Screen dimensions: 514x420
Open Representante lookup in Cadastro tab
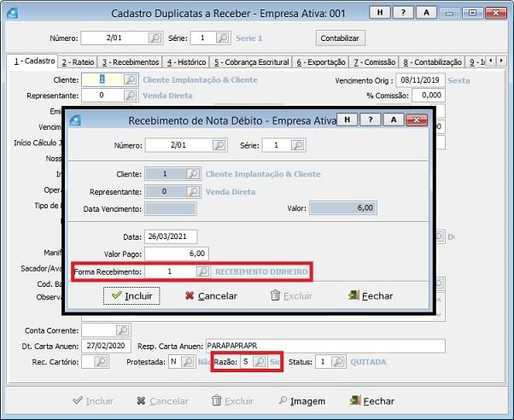pyautogui.click(x=130, y=96)
